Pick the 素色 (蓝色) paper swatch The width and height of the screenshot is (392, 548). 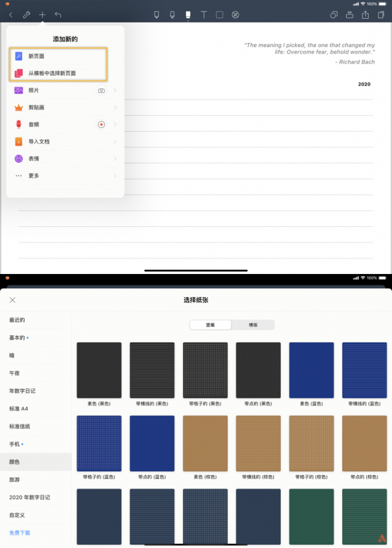[x=312, y=370]
